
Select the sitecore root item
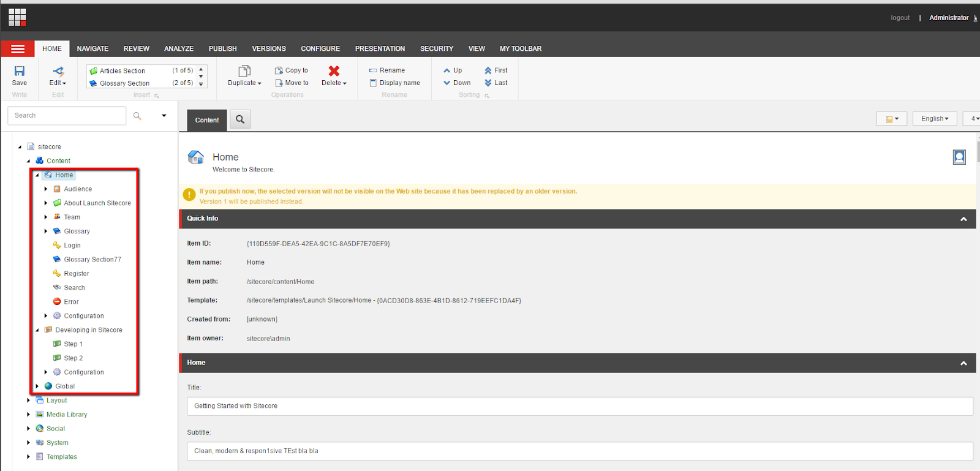tap(50, 147)
